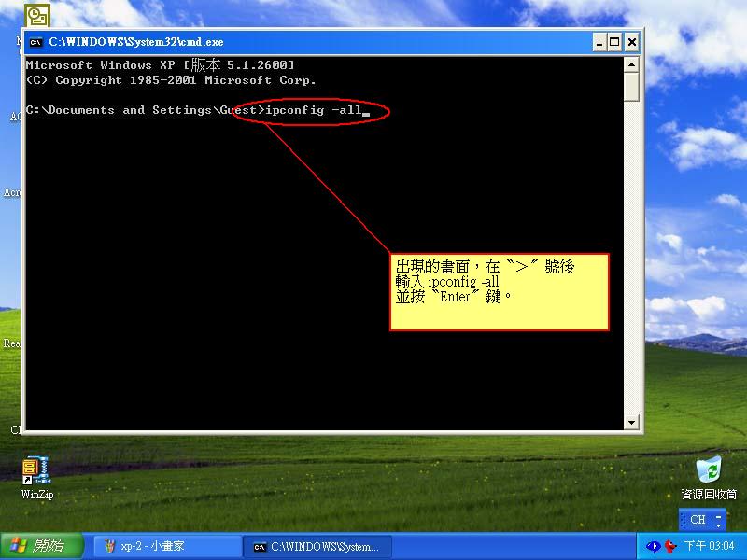Open the WinZip desktop shortcut
The height and width of the screenshot is (560, 747).
(37, 478)
